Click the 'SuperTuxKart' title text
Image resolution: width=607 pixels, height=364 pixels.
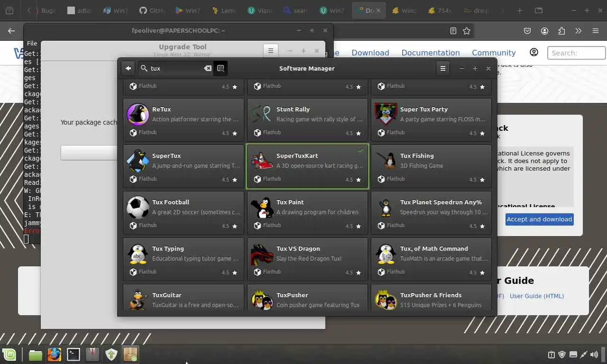(297, 155)
